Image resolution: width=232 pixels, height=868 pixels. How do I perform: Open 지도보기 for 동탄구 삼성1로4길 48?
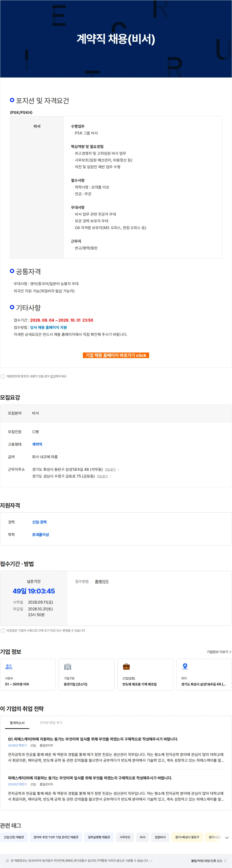pos(110,469)
